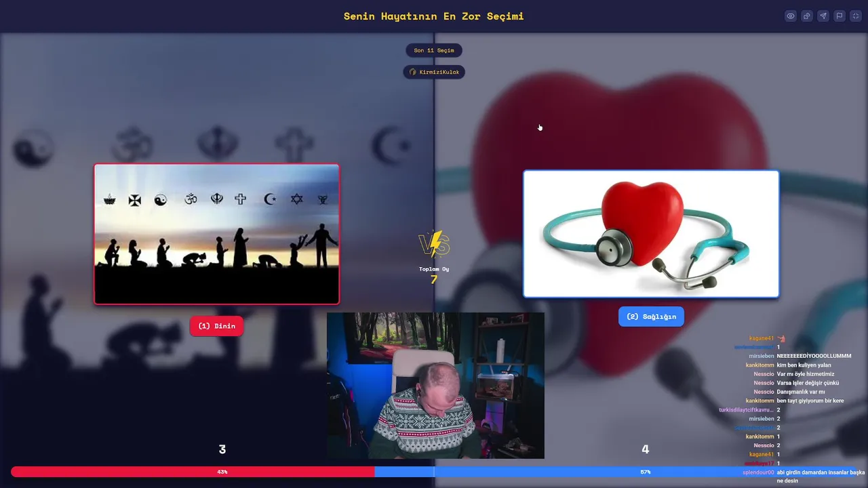Screen dimensions: 868x488
Task: Click the red 43% vote bar
Action: 193,472
